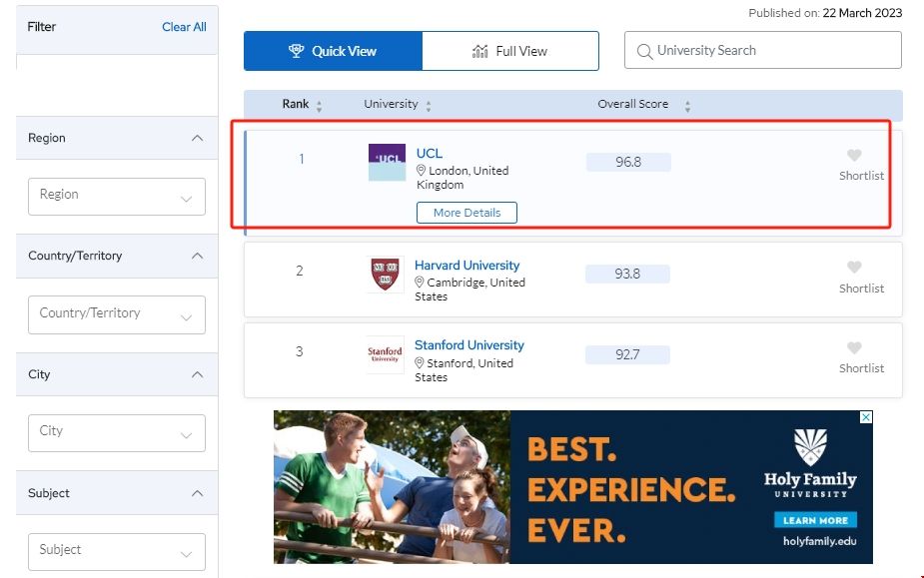The width and height of the screenshot is (924, 578).
Task: Shortlist Harvard University via heart icon
Action: (854, 267)
